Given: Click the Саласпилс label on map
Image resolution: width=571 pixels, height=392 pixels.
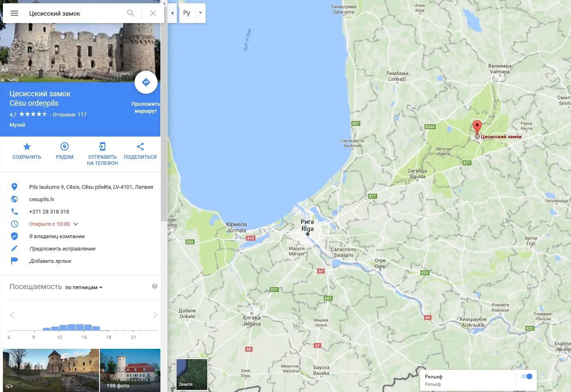Looking at the screenshot, I should 344,252.
